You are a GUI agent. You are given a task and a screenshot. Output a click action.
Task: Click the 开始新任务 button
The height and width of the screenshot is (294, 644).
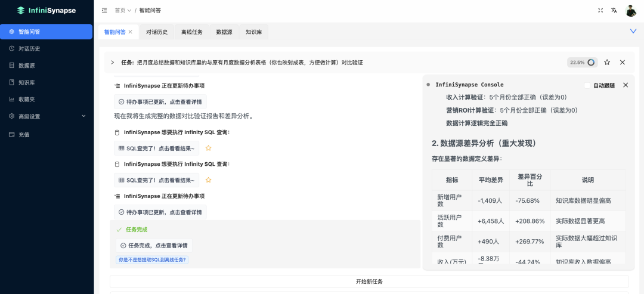369,281
